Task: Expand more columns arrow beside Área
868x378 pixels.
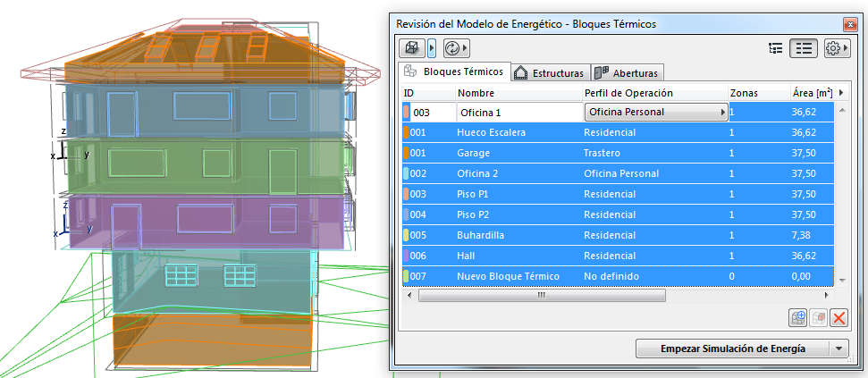Action: tap(842, 92)
